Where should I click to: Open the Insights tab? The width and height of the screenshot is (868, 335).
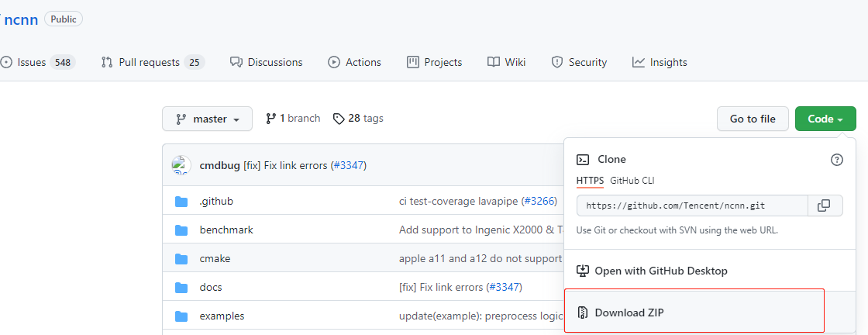point(660,62)
